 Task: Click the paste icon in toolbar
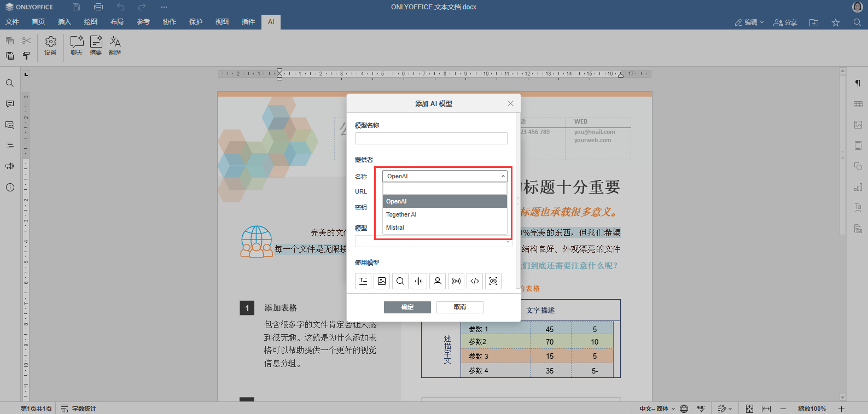[x=10, y=56]
